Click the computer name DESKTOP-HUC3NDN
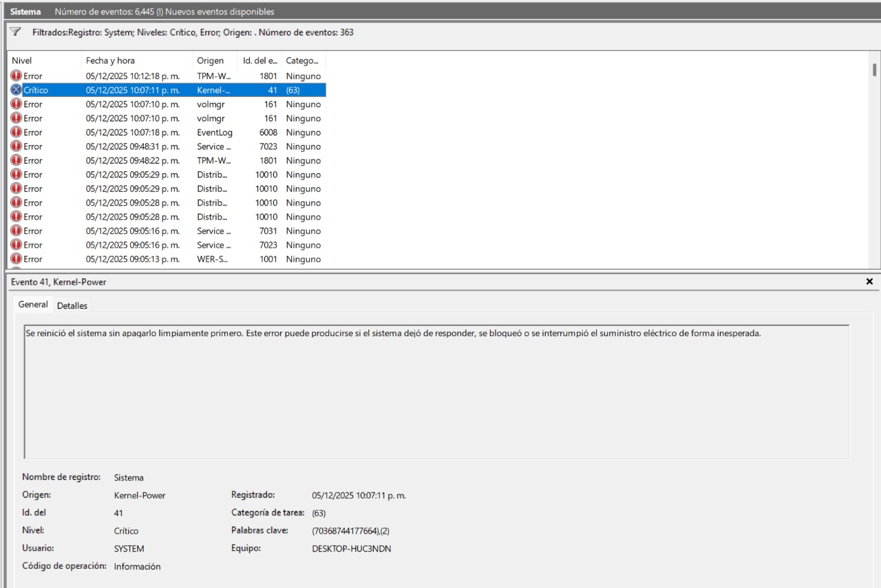The height and width of the screenshot is (588, 881). [x=351, y=549]
